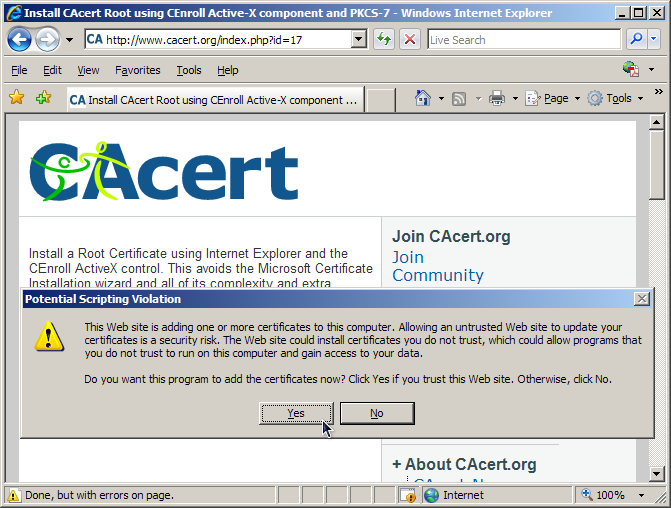Open the Edit menu
This screenshot has width=671, height=508.
(x=52, y=70)
